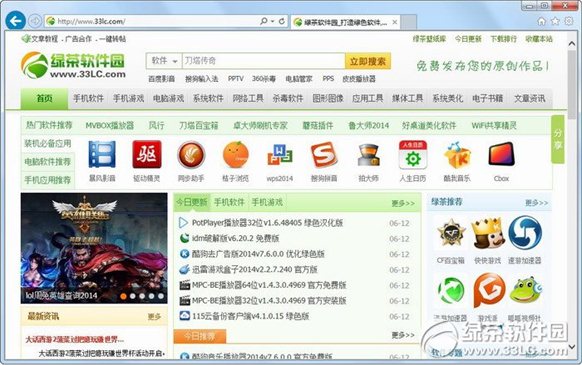This screenshot has width=582, height=365.
Task: Select last carousel dot on banner
Action: pyautogui.click(x=161, y=296)
